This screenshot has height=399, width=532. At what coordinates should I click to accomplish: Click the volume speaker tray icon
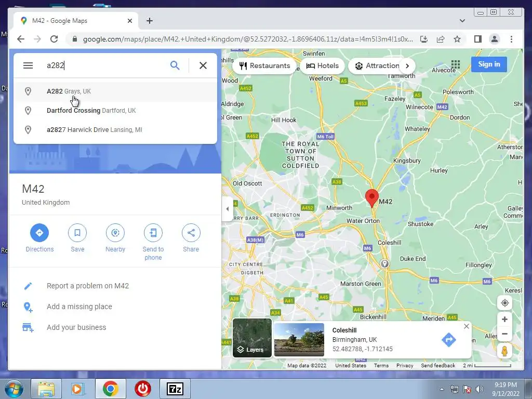point(479,389)
